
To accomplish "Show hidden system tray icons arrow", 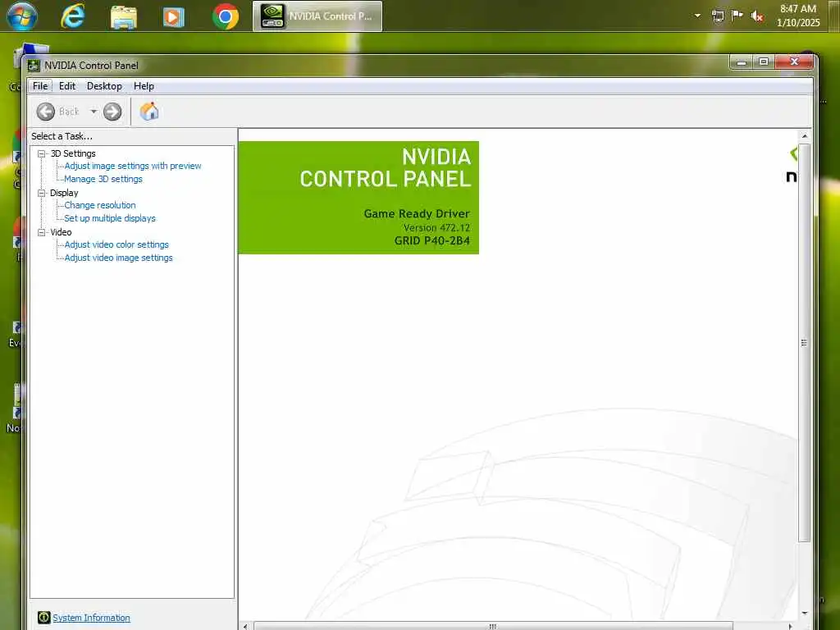I will coord(697,16).
